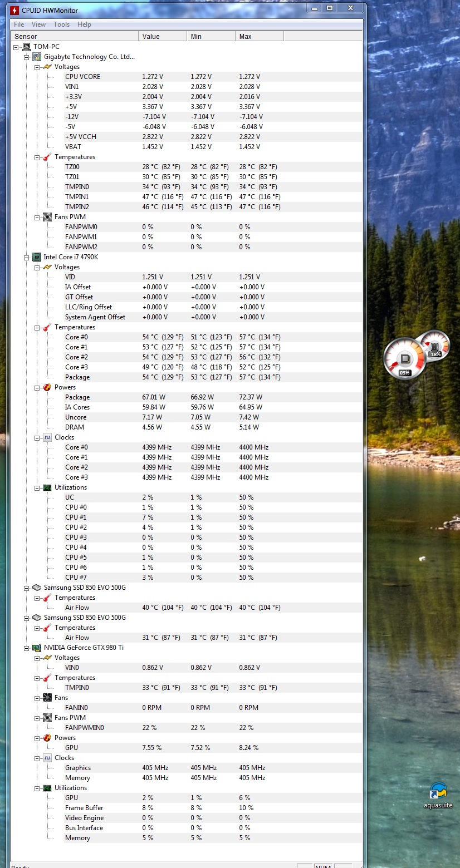Click the GPU Powers flame icon
460x868 pixels.
coord(47,738)
